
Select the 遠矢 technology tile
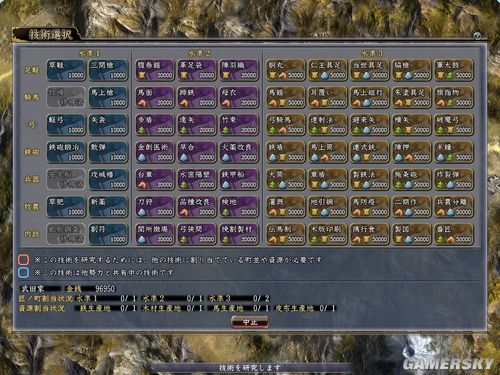pyautogui.click(x=197, y=125)
